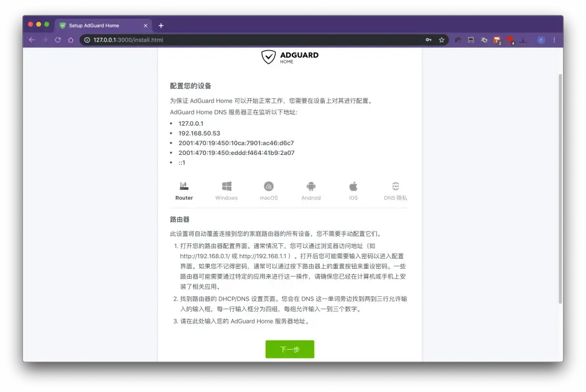Click the saved password key icon
Screen dimensions: 586x392
coord(429,40)
